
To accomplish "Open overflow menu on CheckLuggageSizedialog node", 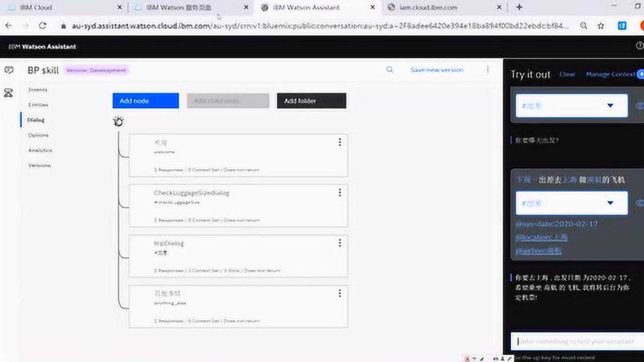I will click(340, 193).
